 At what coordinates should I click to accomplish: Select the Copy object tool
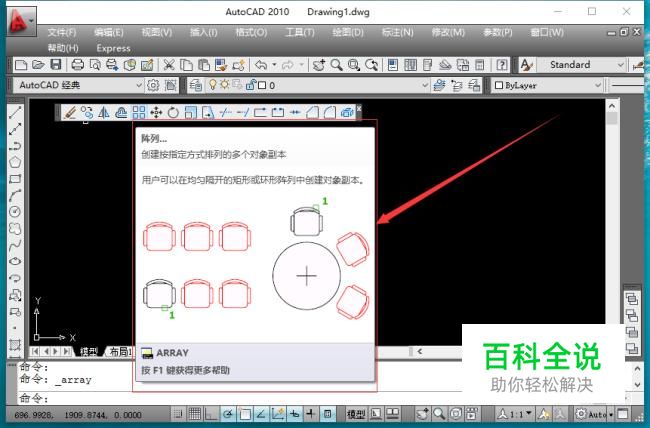pyautogui.click(x=87, y=112)
